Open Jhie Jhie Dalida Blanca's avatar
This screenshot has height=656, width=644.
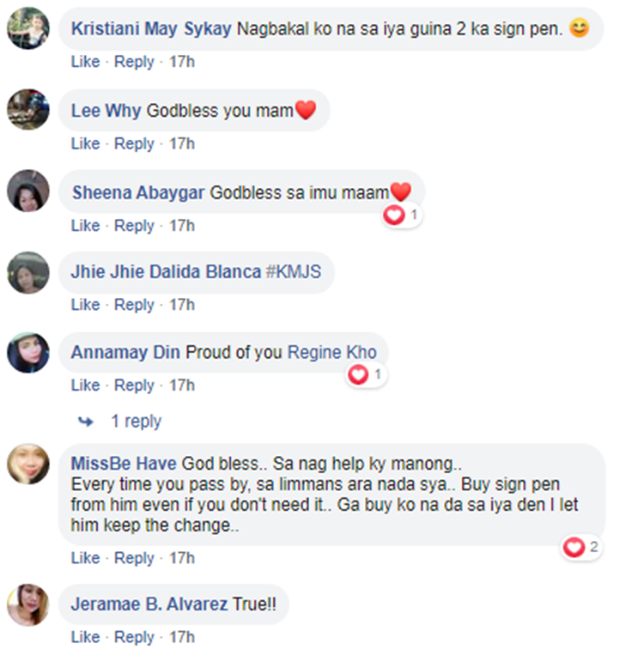pyautogui.click(x=28, y=272)
